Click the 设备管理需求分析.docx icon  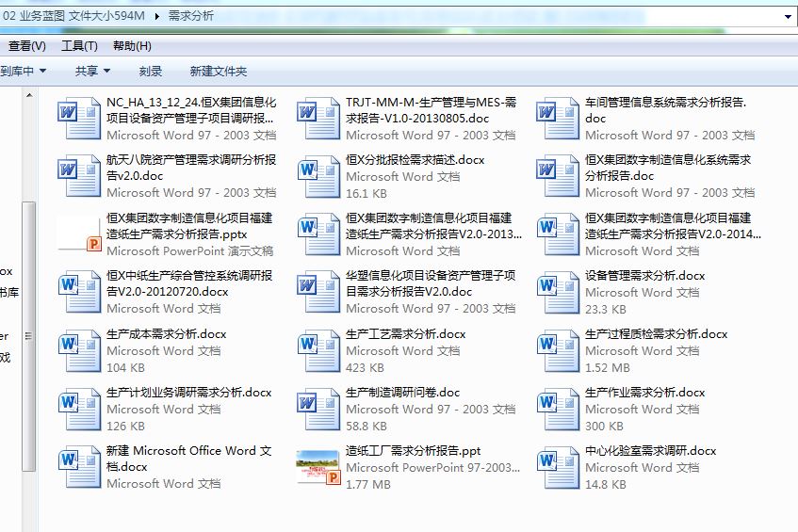pyautogui.click(x=557, y=292)
